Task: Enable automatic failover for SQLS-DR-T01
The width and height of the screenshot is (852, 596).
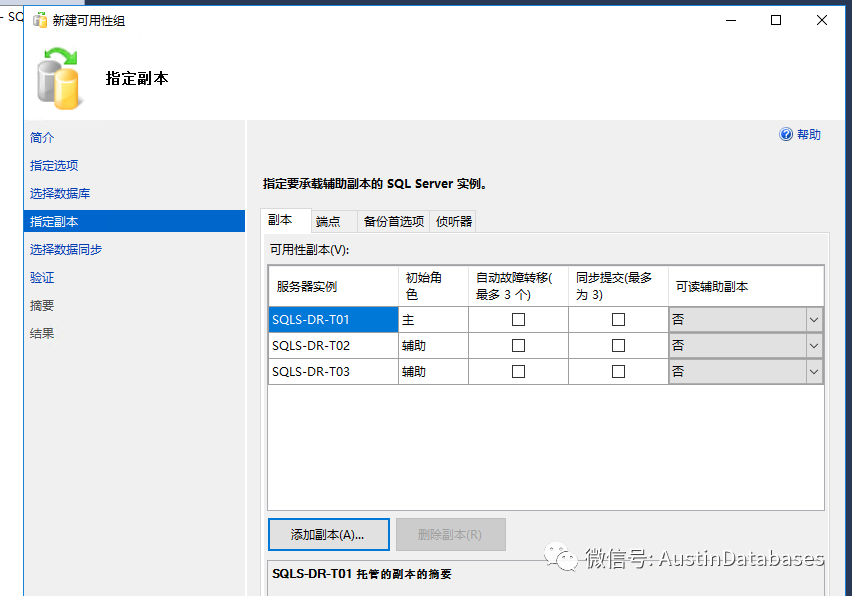Action: click(518, 319)
